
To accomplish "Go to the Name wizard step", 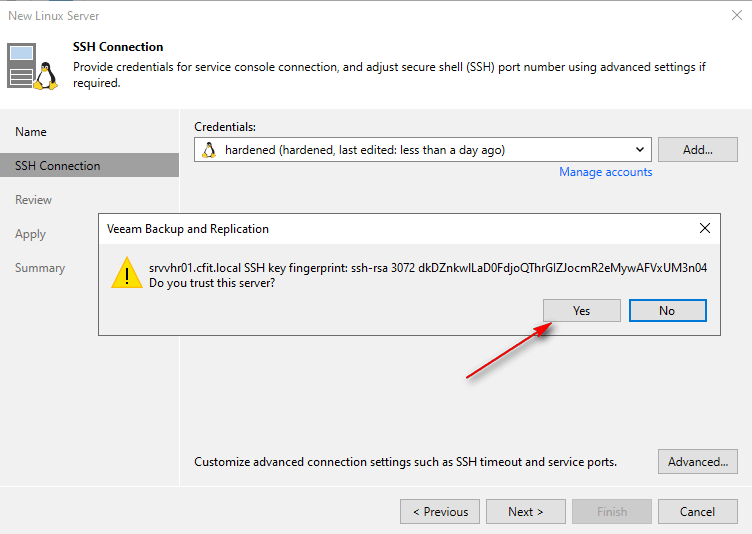I will [31, 132].
